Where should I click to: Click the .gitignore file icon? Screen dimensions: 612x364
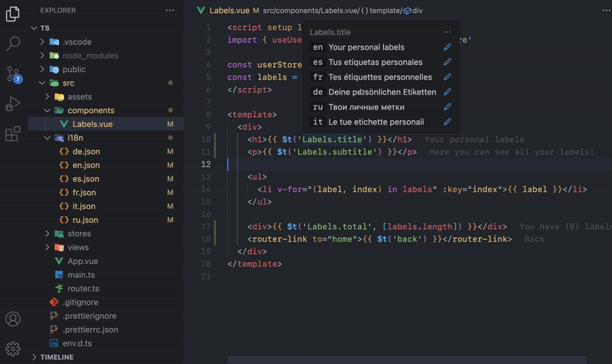click(54, 302)
